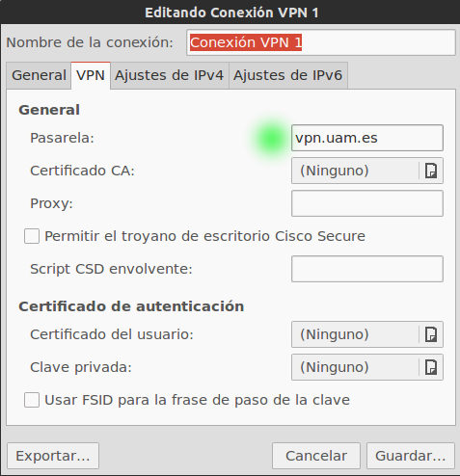Switch to the General tab
460x476 pixels.
click(39, 75)
